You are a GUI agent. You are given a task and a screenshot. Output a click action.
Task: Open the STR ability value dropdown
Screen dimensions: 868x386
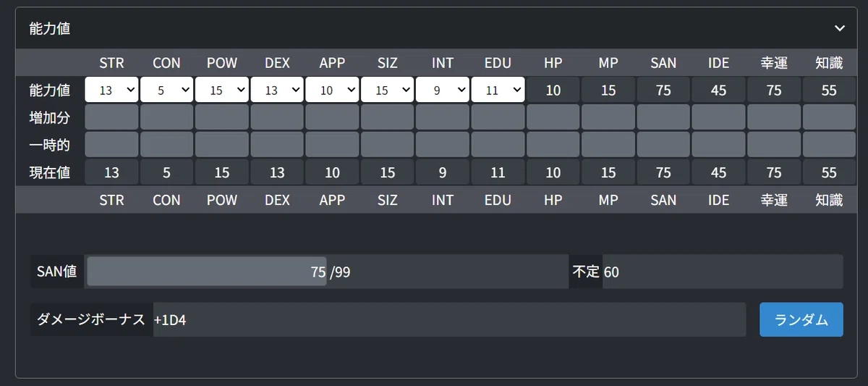point(111,90)
